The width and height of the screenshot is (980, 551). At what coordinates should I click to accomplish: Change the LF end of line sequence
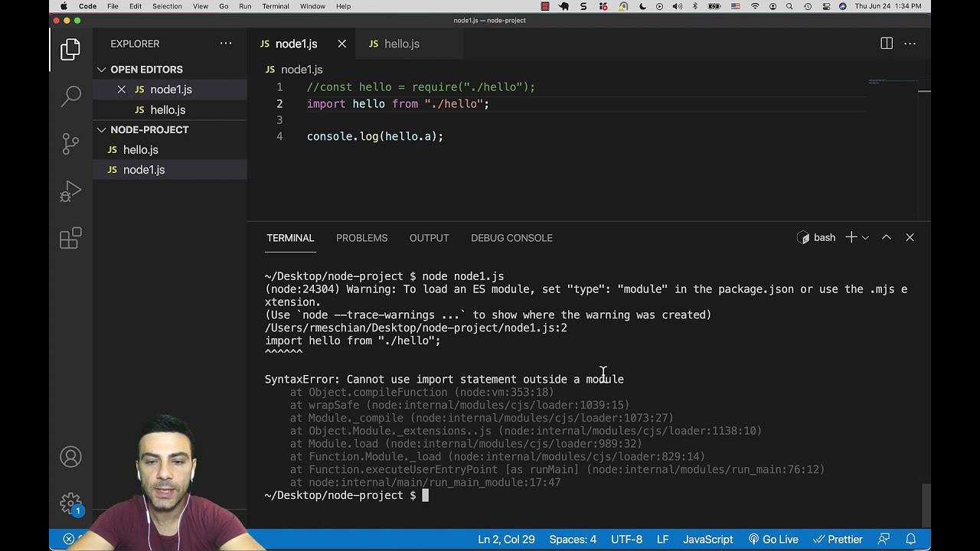click(662, 539)
